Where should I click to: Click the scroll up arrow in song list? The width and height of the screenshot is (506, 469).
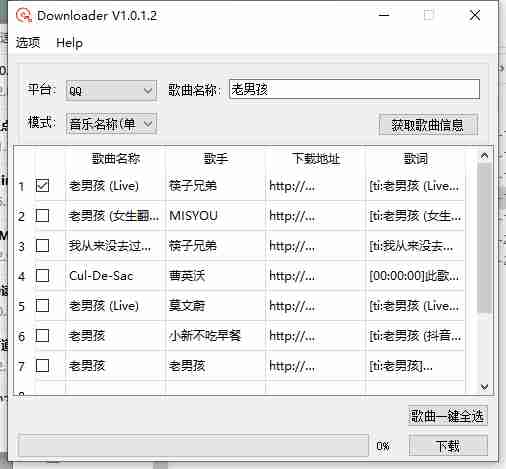[484, 155]
